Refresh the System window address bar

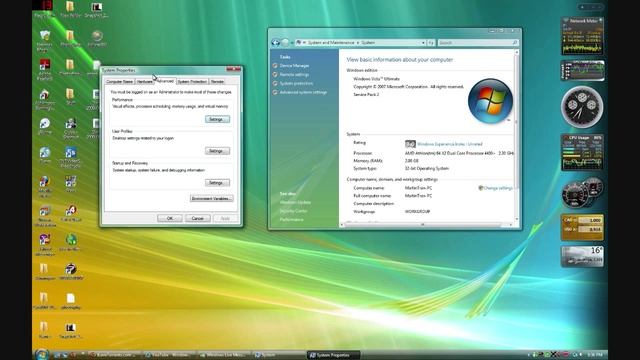431,42
